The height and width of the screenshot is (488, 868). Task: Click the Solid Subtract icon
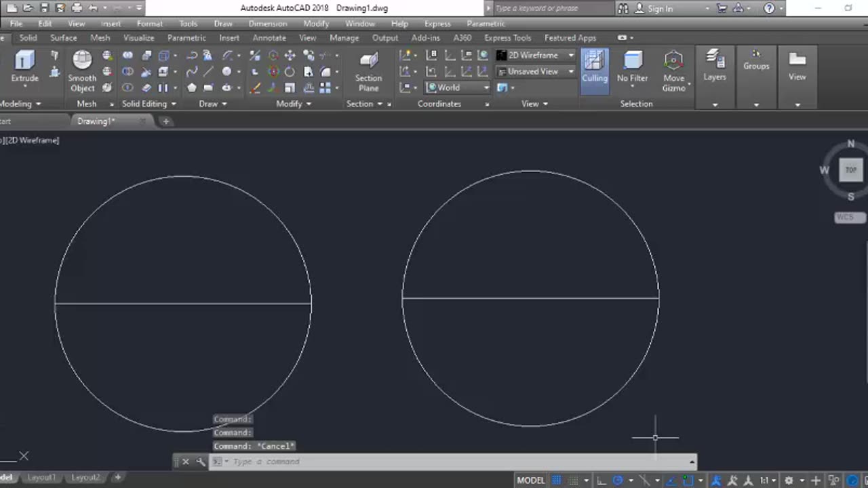(x=127, y=72)
